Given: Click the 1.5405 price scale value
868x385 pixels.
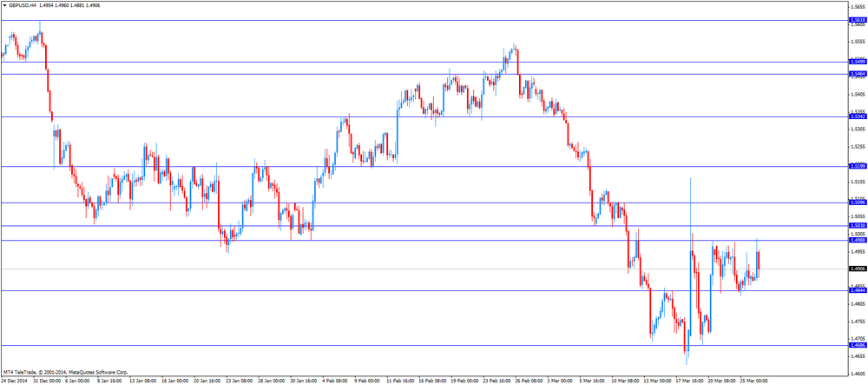Looking at the screenshot, I should [x=857, y=94].
